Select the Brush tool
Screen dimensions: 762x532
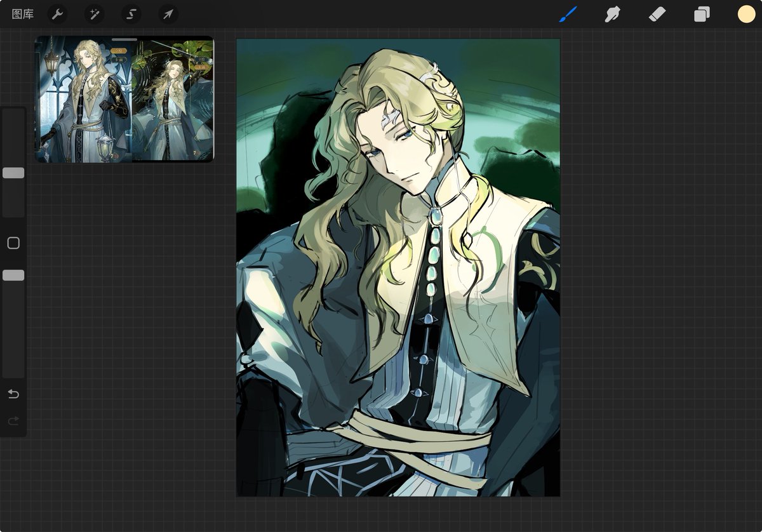tap(568, 14)
